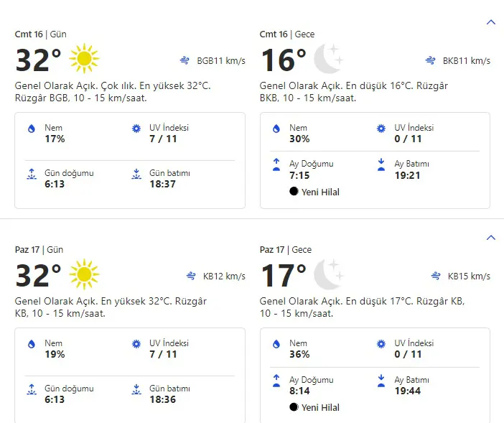Click the moon icon for Cmt 16 night

tap(329, 60)
